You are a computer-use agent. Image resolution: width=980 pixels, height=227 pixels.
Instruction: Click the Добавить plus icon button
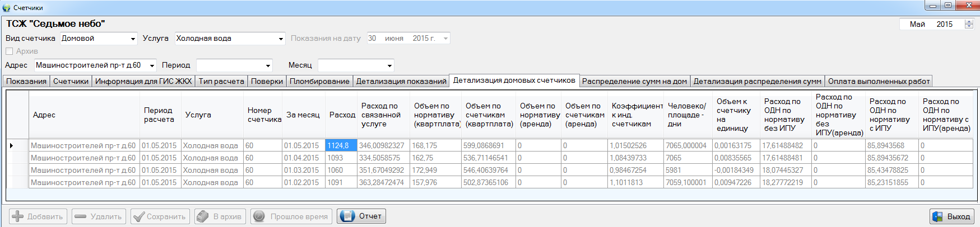pyautogui.click(x=38, y=216)
